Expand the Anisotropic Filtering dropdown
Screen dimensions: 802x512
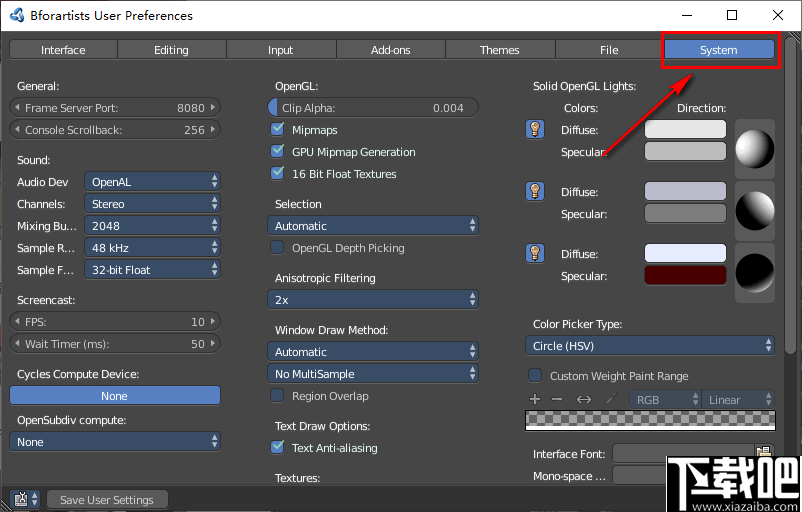(x=372, y=300)
